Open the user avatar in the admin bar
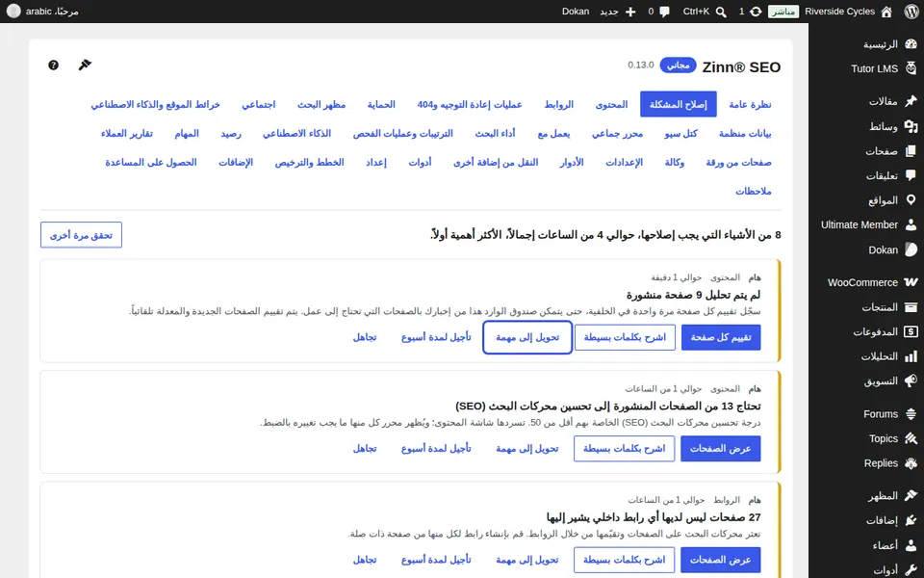The image size is (924, 578). tap(13, 12)
